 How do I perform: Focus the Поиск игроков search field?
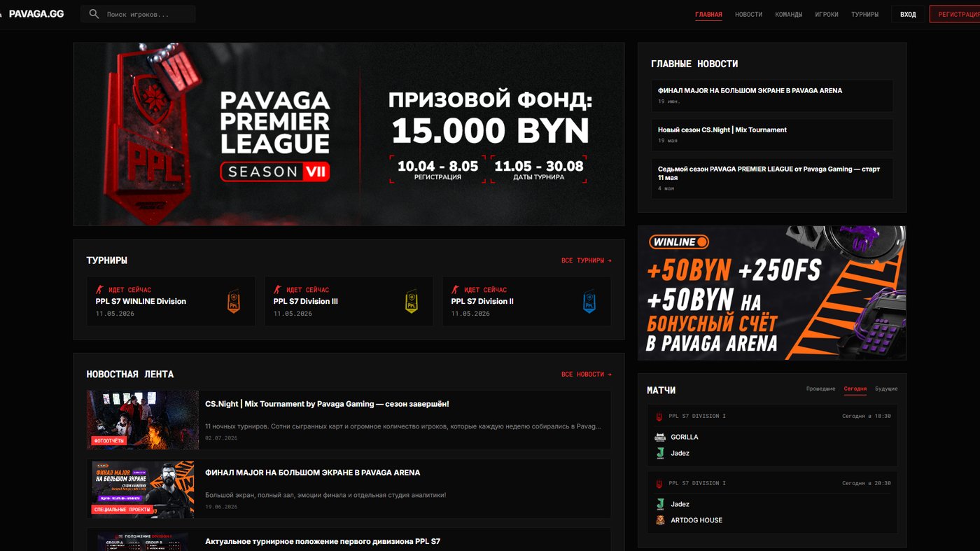138,14
